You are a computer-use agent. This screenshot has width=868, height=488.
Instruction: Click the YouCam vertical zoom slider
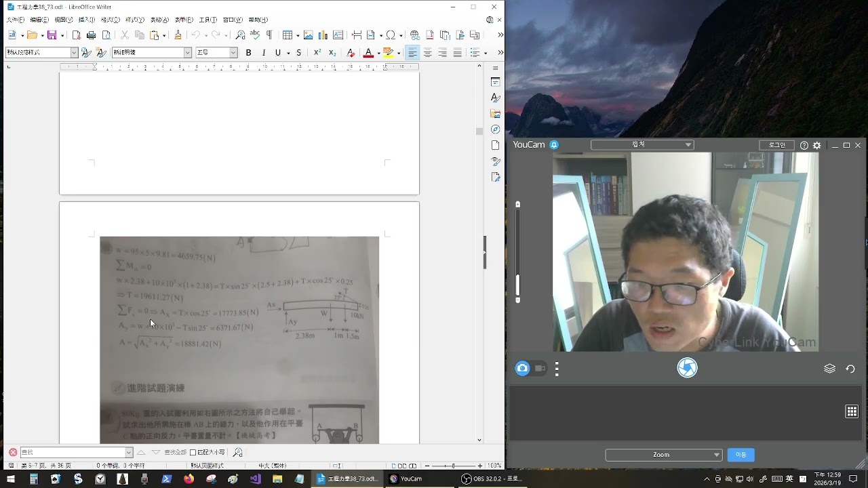[x=518, y=252]
